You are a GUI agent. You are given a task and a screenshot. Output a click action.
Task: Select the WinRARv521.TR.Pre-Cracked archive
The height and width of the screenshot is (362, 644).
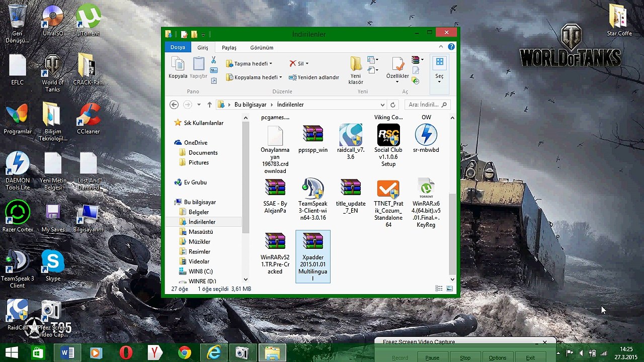(x=275, y=253)
